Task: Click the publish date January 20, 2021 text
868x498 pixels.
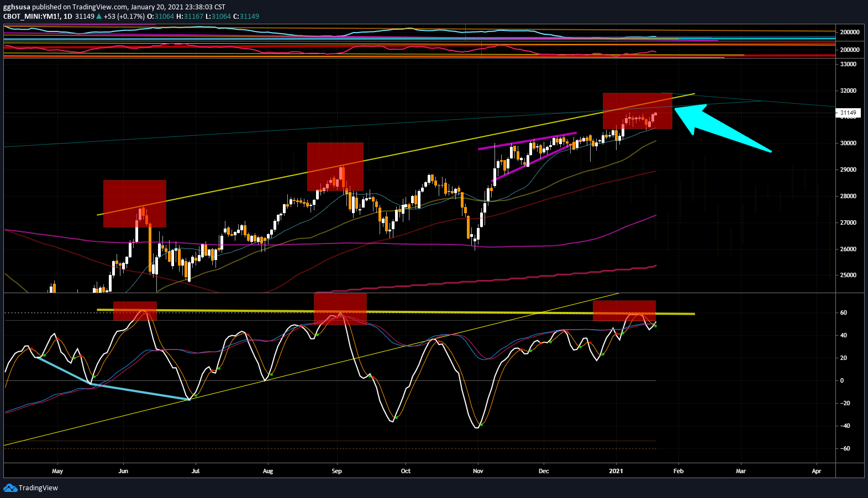Action: [157, 7]
